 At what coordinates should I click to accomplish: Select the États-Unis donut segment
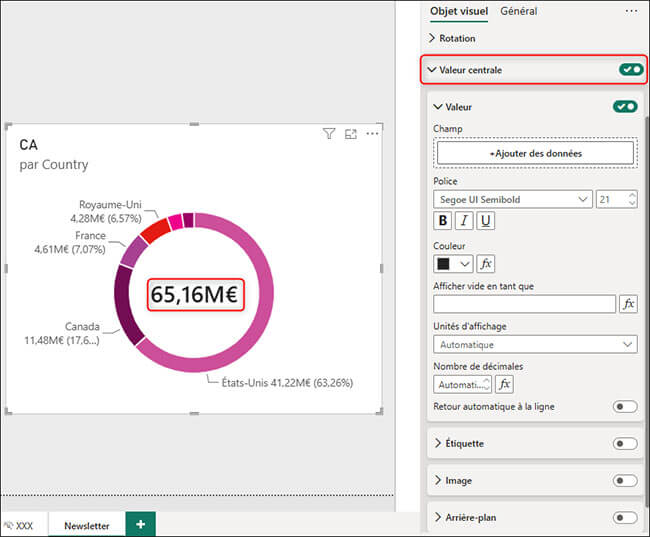coord(265,294)
